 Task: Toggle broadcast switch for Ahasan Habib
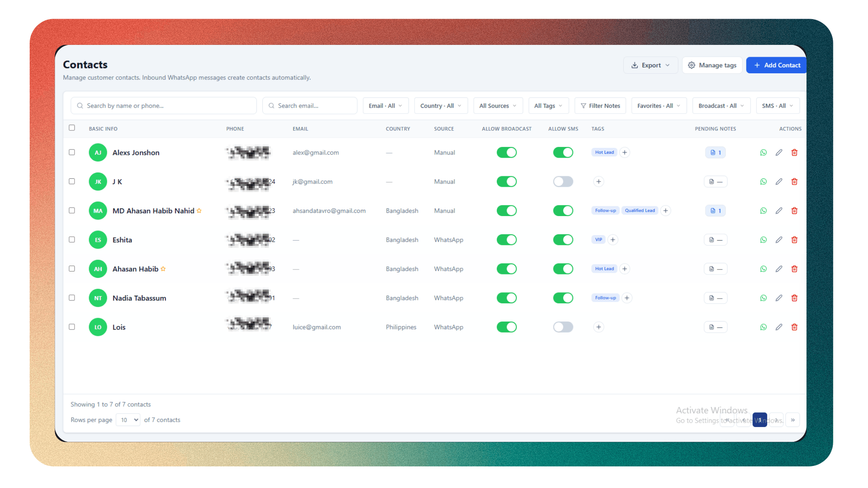click(x=506, y=269)
